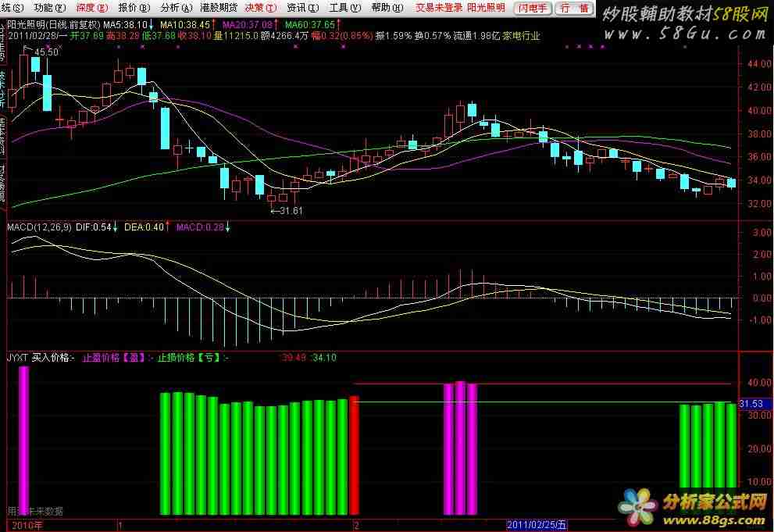Open the 决策(T) menu

261,8
